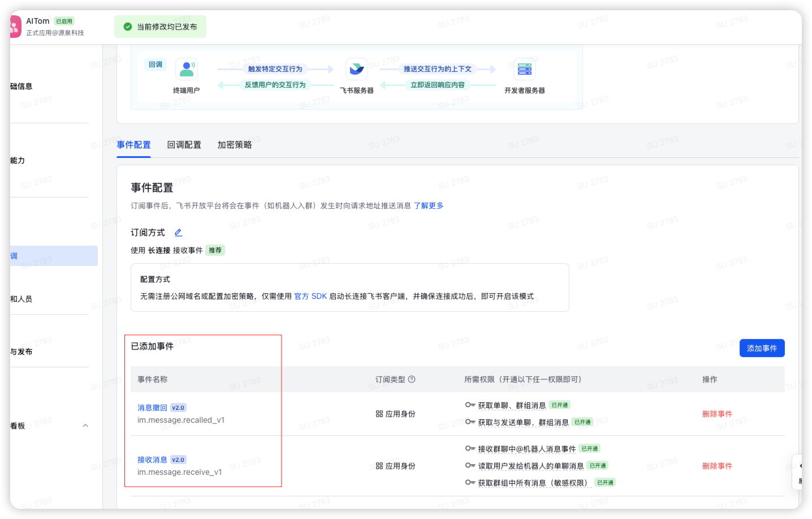Screen dimensions: 812x519
Task: Click the 推荐 tag beside 长连接
Action: point(215,250)
